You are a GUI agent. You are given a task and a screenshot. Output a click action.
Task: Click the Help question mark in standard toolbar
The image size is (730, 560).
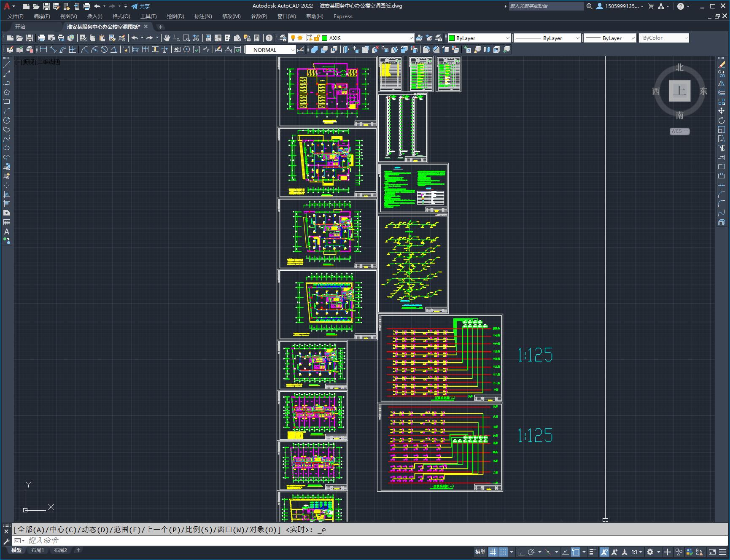pyautogui.click(x=269, y=38)
